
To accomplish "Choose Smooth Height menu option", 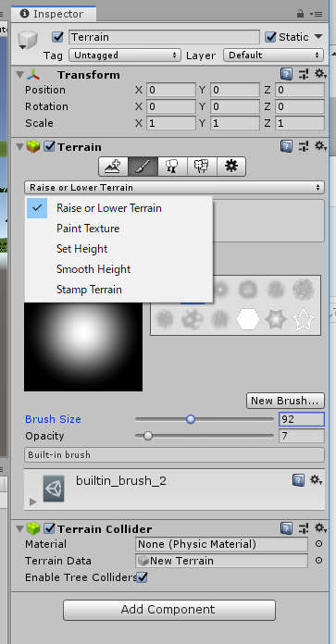I will [119, 269].
